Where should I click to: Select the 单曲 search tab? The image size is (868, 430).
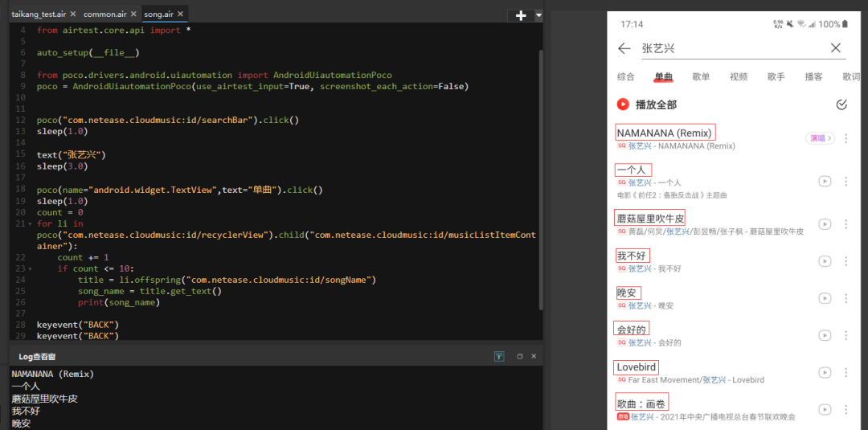[x=663, y=77]
